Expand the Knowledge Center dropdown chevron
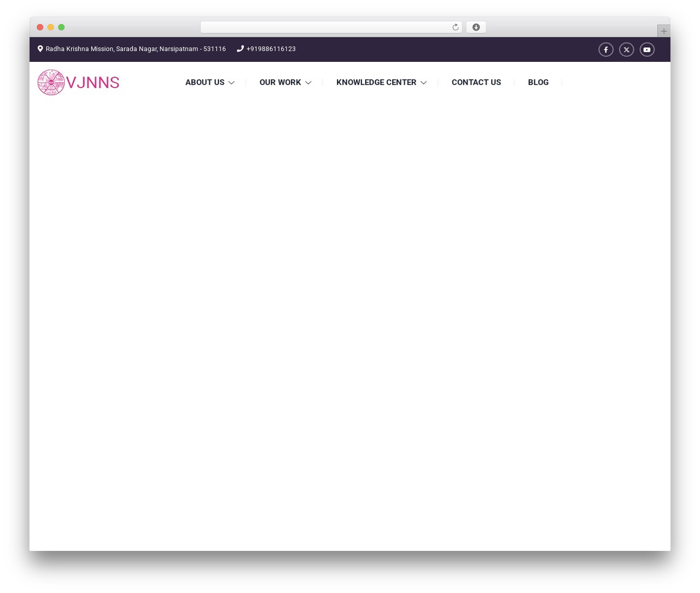The height and width of the screenshot is (593, 700). pos(423,83)
